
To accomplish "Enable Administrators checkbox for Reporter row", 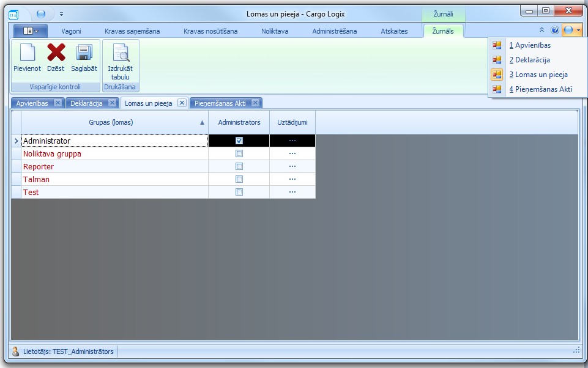I will coord(239,166).
